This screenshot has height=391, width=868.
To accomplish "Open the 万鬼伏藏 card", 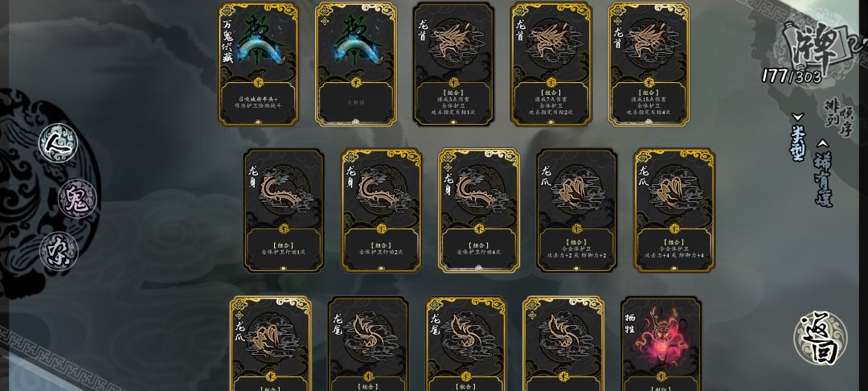I will pos(259,64).
